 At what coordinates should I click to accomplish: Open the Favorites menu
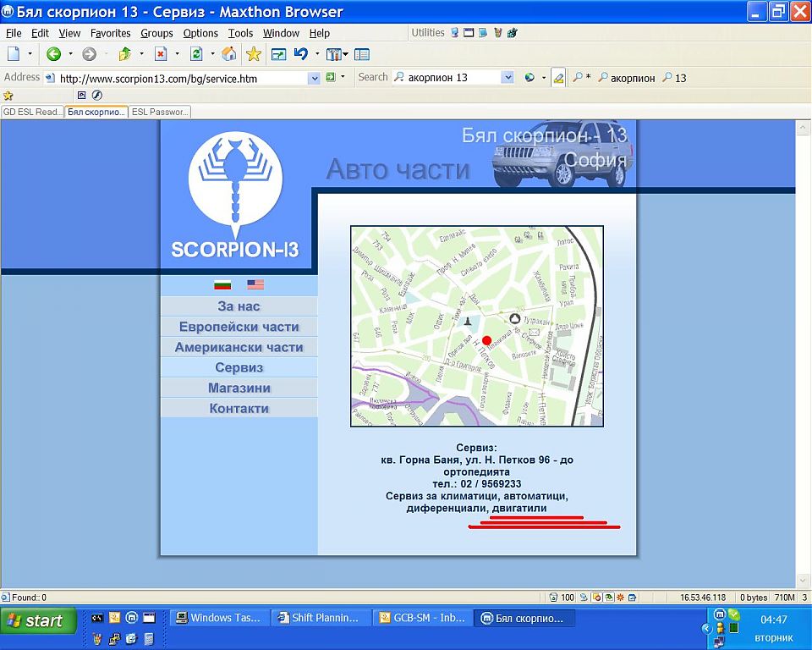[x=110, y=33]
